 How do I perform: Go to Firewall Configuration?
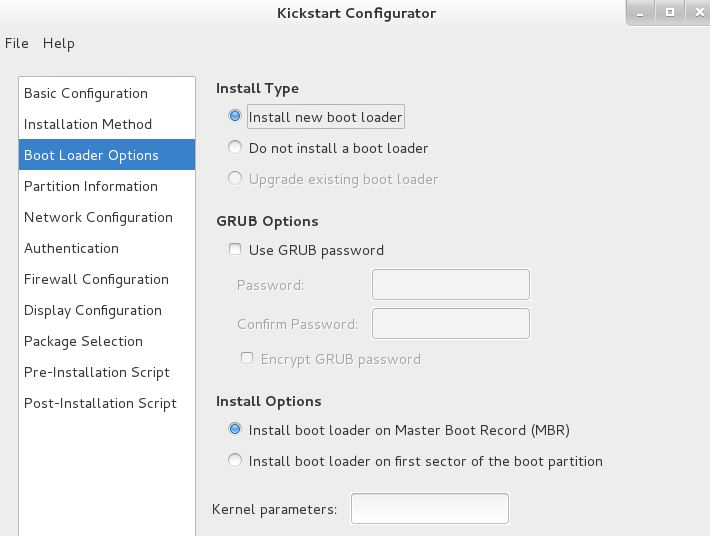click(x=107, y=279)
